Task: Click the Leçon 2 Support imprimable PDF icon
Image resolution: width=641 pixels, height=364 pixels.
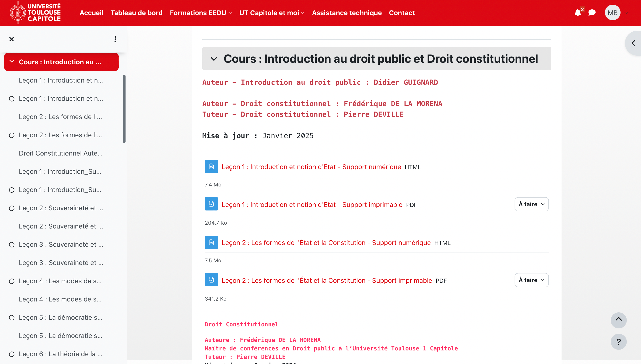Action: point(211,280)
